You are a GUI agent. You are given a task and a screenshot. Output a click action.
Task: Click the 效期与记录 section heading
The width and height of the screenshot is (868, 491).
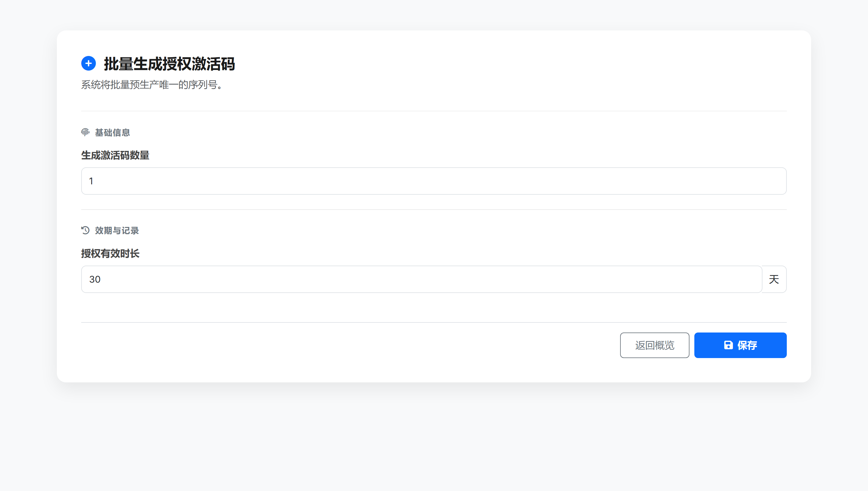117,231
